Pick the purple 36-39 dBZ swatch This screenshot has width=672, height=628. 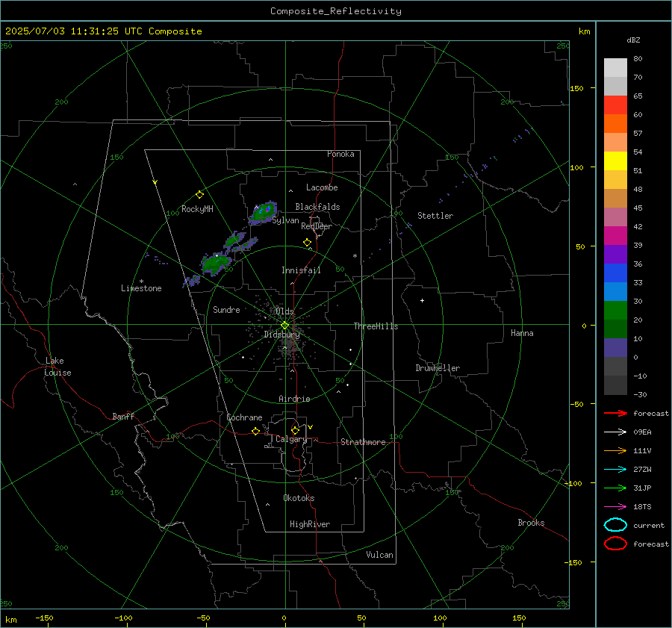point(615,255)
